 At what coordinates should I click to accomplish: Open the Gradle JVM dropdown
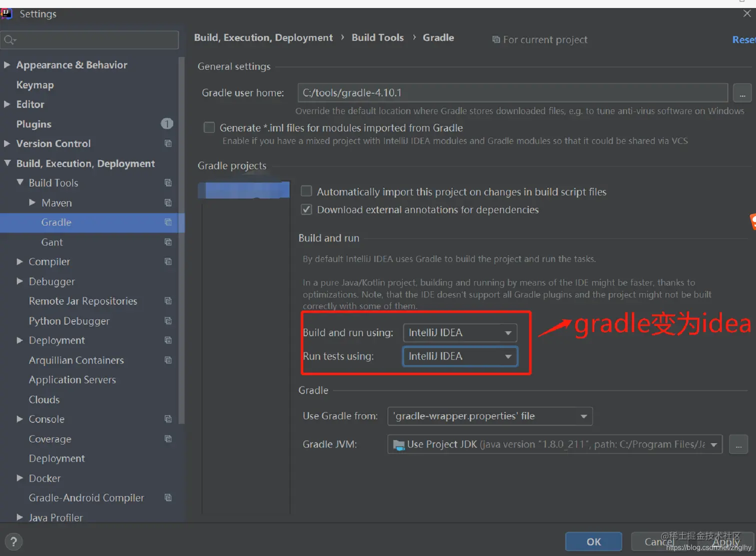click(555, 444)
